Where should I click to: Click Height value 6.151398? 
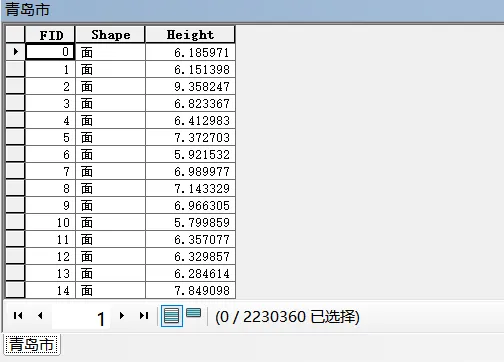190,69
